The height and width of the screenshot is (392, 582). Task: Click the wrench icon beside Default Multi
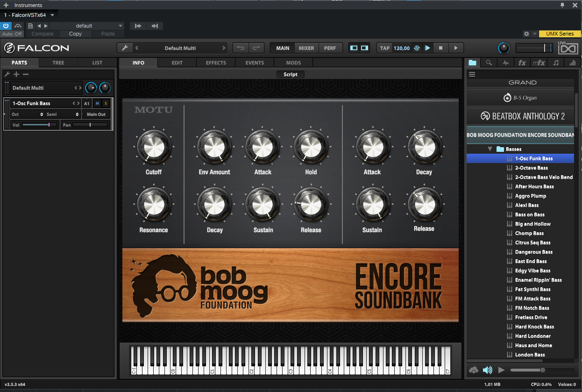pos(124,48)
